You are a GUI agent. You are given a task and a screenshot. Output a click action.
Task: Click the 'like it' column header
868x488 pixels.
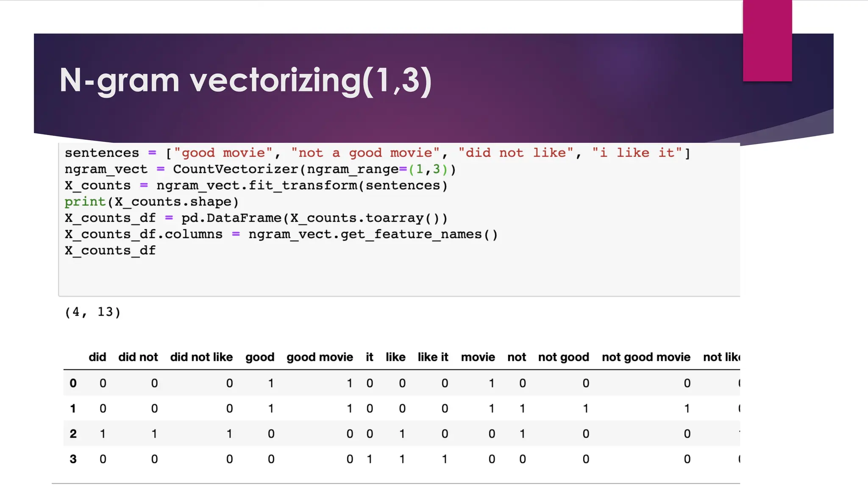pos(433,357)
